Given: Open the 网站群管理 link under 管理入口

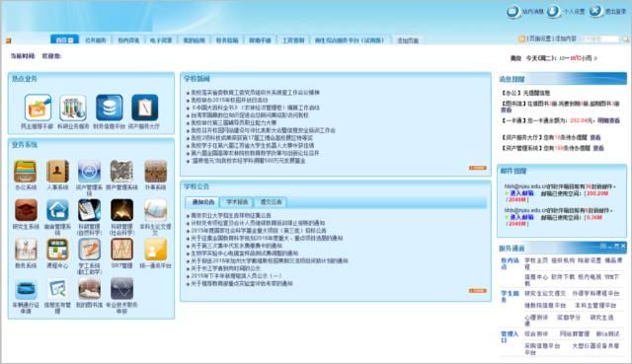Looking at the screenshot, I should pos(575,333).
